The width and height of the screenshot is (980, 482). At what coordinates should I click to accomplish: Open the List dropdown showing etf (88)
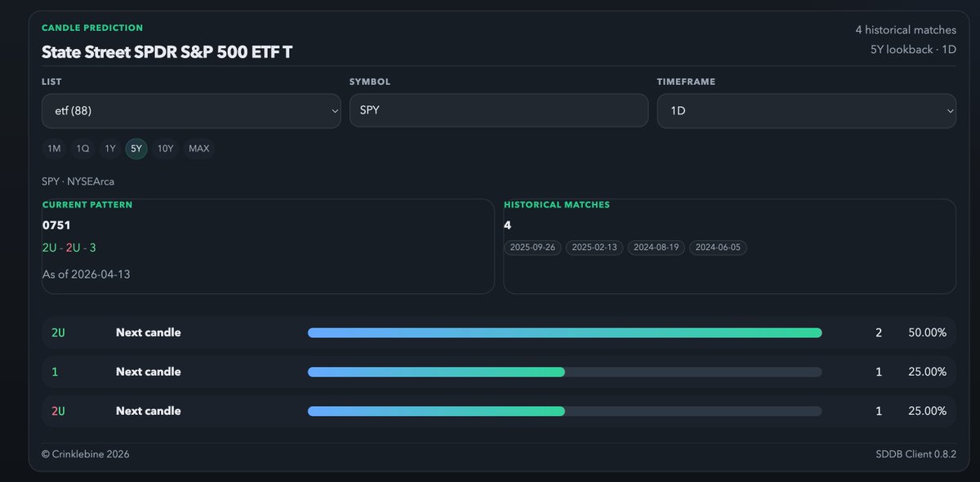point(191,110)
